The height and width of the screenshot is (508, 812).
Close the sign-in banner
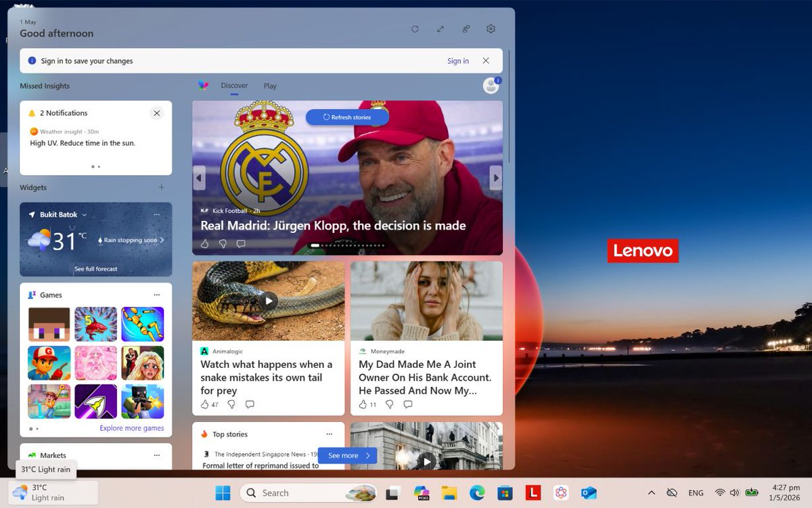coord(486,61)
